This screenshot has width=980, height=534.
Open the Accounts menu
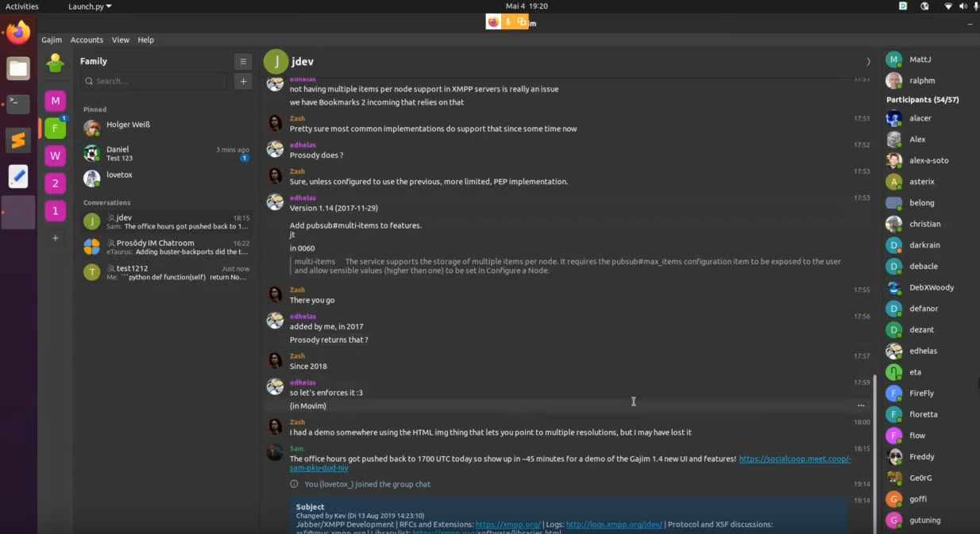pos(87,40)
